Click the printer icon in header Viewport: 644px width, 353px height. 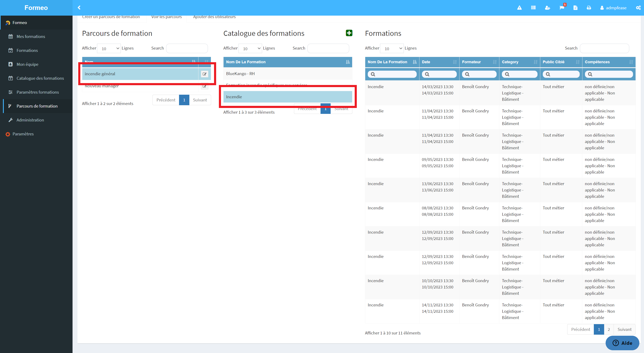(589, 8)
